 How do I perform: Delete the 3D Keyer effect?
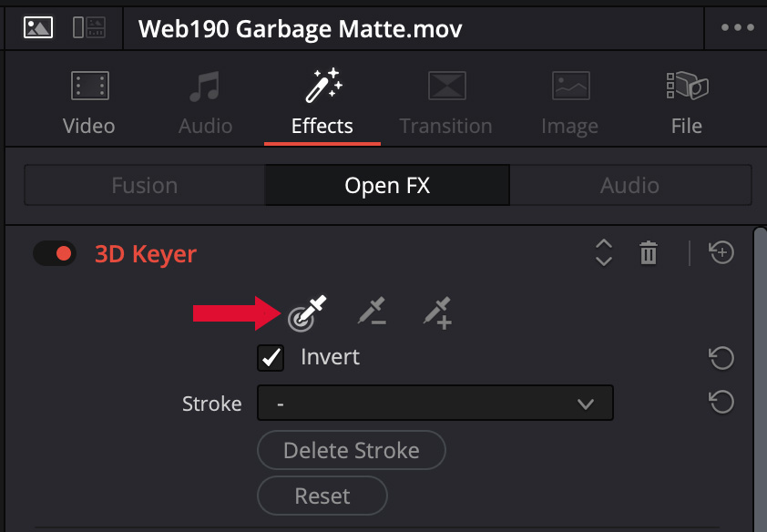tap(649, 253)
